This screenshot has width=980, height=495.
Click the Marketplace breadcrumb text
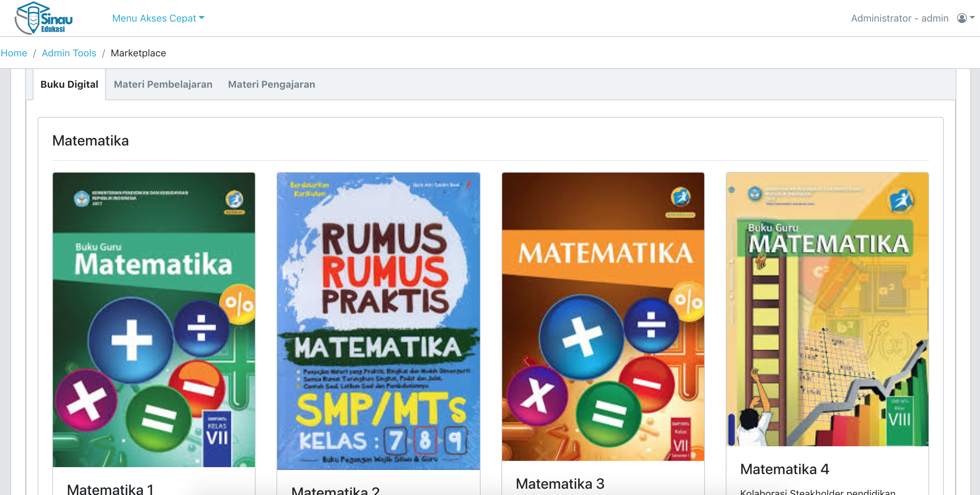(x=138, y=53)
